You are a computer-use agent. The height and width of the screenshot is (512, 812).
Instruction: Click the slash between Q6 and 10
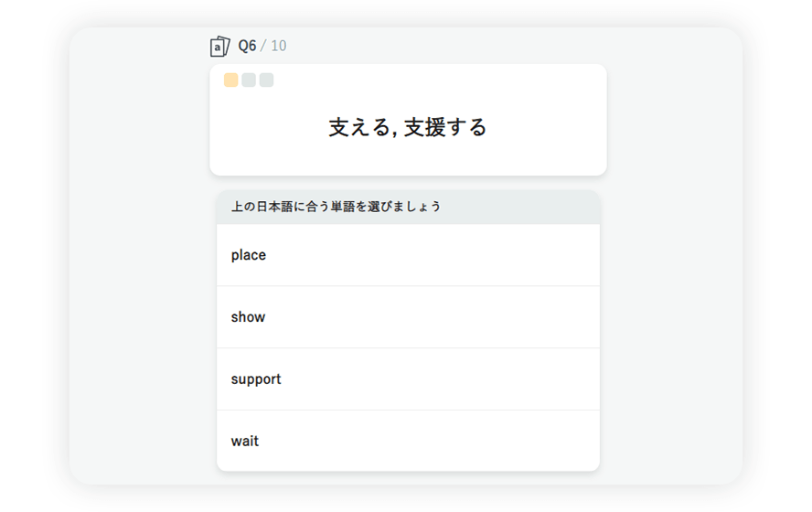click(x=263, y=46)
